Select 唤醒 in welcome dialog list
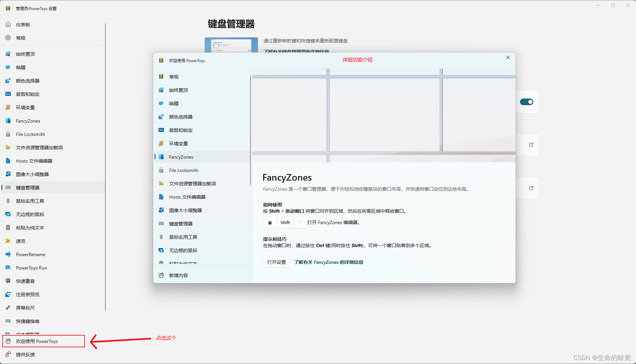This screenshot has height=364, width=636. point(202,104)
